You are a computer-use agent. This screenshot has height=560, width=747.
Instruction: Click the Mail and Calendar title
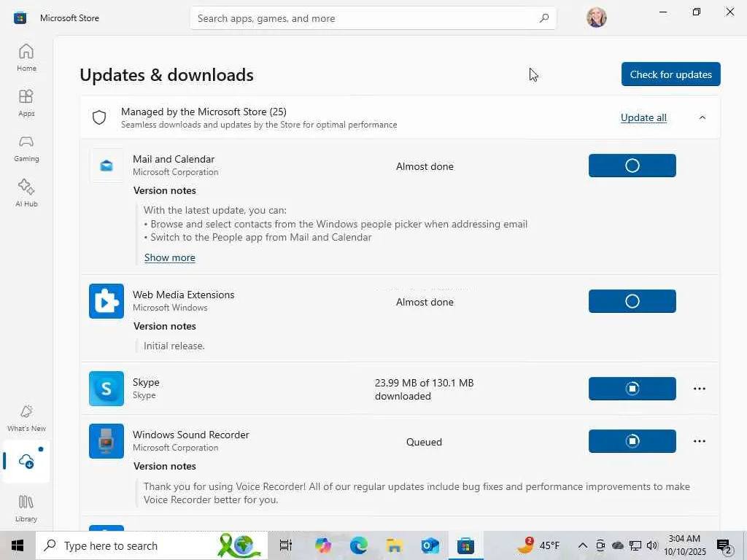click(174, 159)
